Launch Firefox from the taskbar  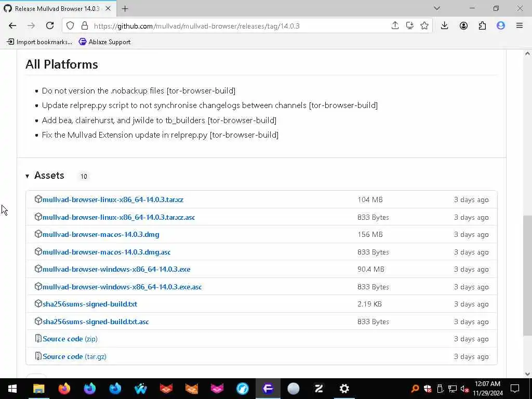click(64, 389)
